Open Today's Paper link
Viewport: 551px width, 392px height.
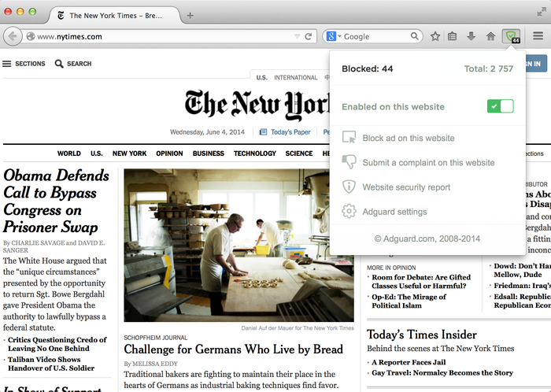[x=290, y=132]
